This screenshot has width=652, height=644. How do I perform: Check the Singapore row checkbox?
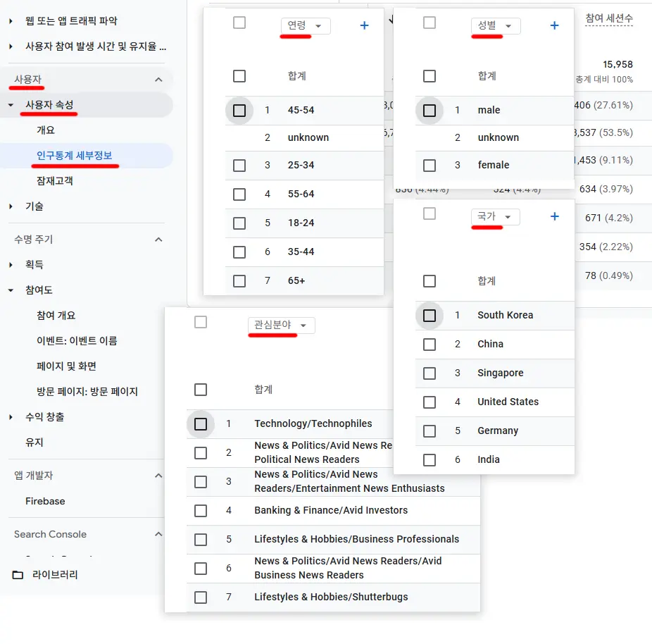[429, 373]
